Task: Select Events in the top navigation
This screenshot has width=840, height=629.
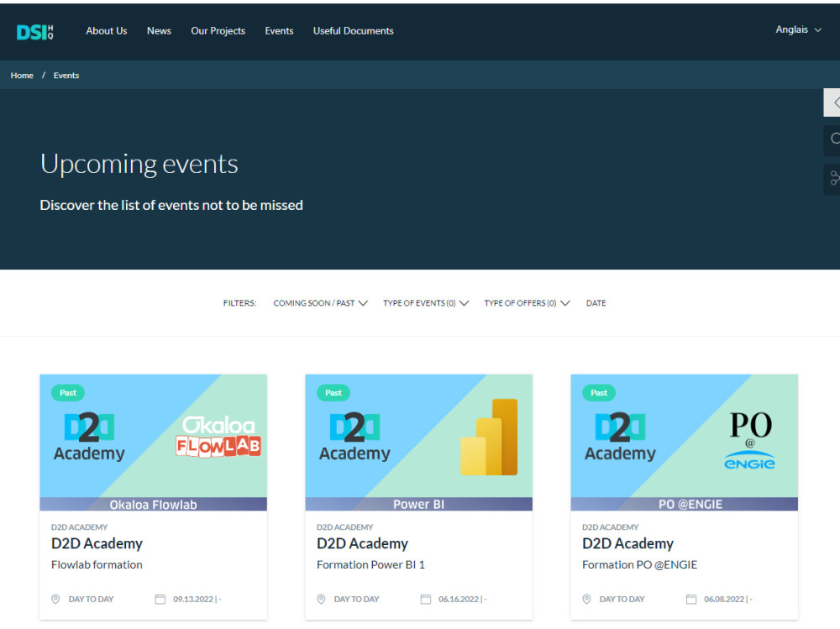Action: pos(279,31)
